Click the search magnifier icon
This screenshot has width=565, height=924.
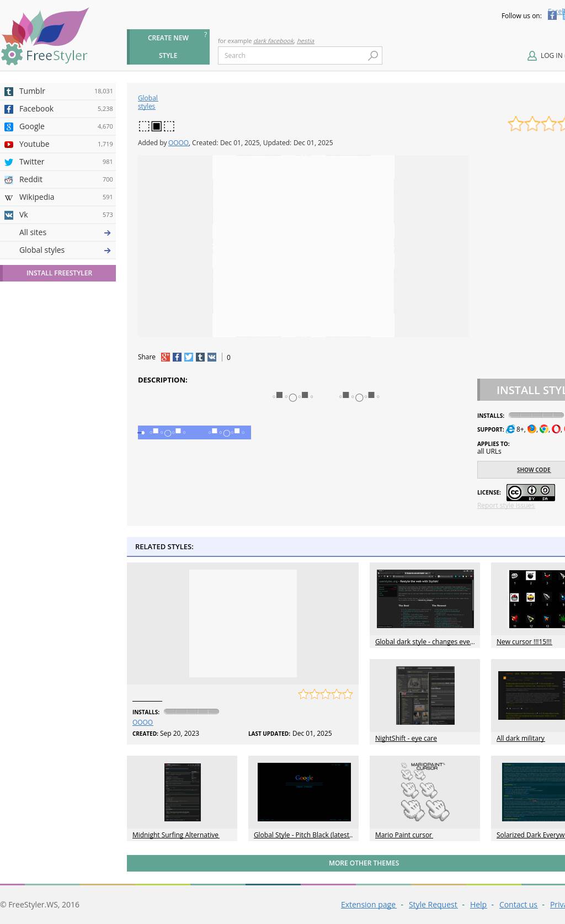click(373, 55)
